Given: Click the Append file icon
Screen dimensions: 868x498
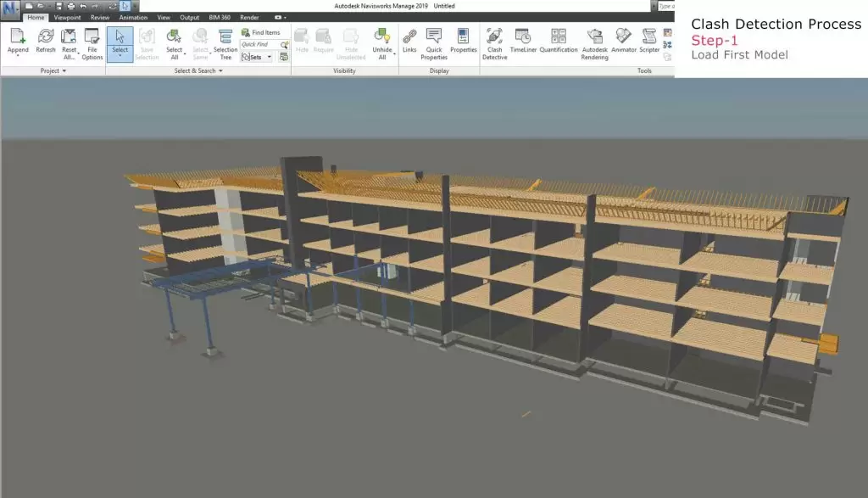Looking at the screenshot, I should click(18, 42).
